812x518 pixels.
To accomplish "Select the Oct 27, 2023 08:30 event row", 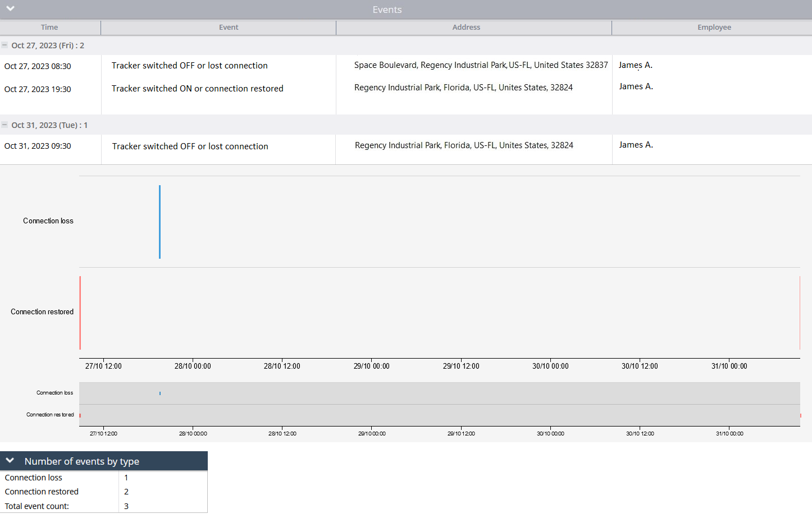I will pos(38,66).
